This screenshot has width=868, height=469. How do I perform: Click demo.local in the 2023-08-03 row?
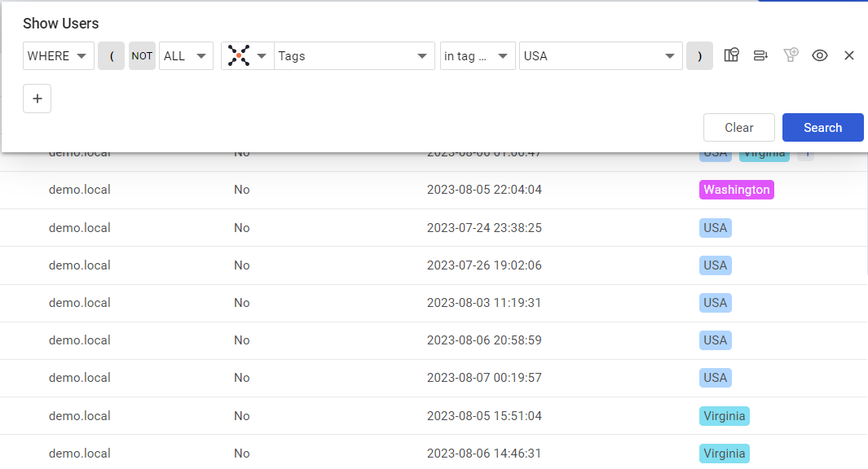(x=80, y=303)
